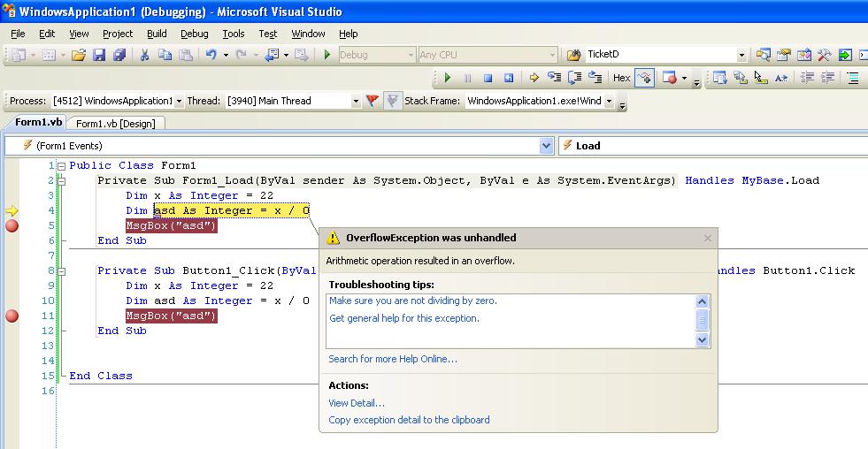
Task: Click the Find in Files folder icon
Action: [574, 55]
